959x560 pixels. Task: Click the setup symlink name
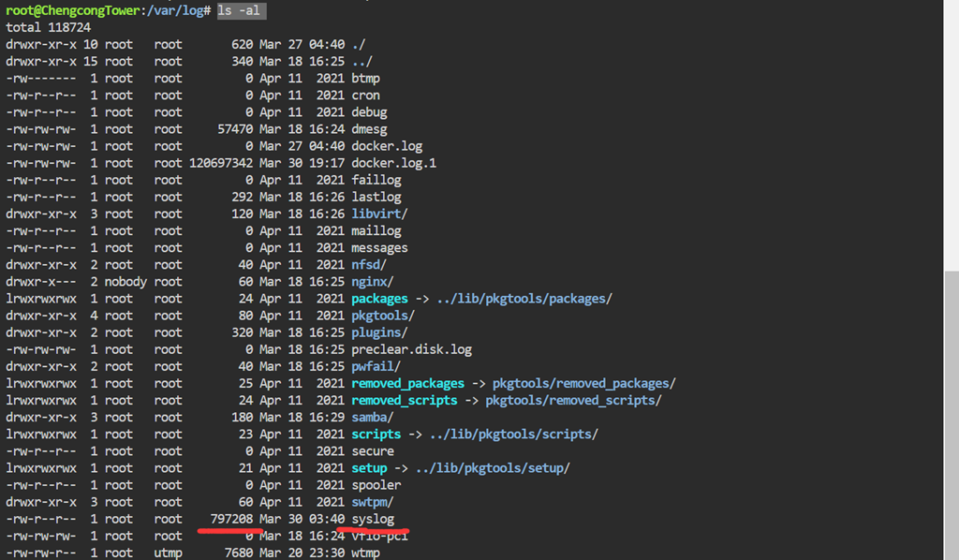[x=369, y=467]
